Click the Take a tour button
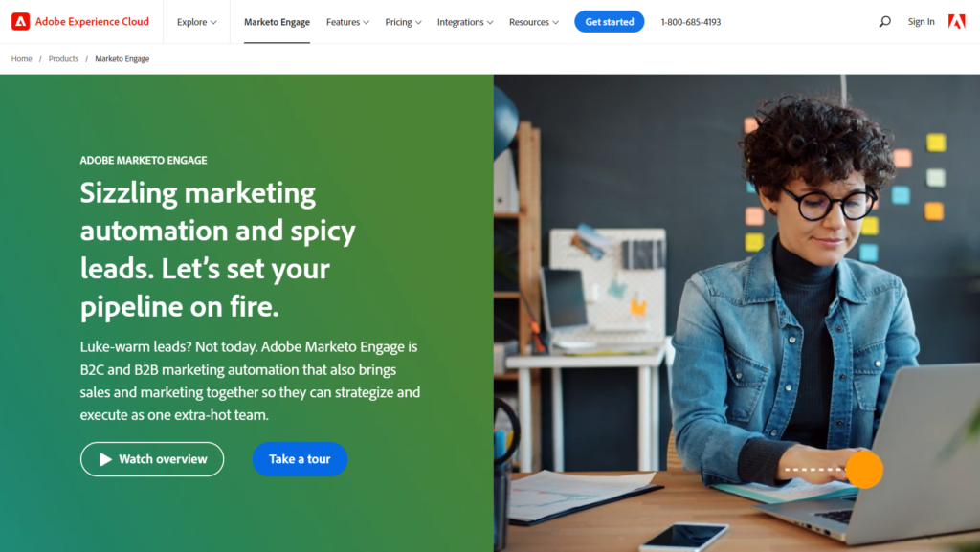980x552 pixels. (300, 459)
